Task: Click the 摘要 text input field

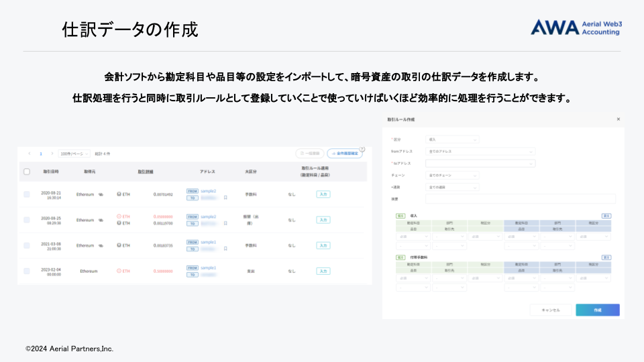Action: pyautogui.click(x=520, y=198)
